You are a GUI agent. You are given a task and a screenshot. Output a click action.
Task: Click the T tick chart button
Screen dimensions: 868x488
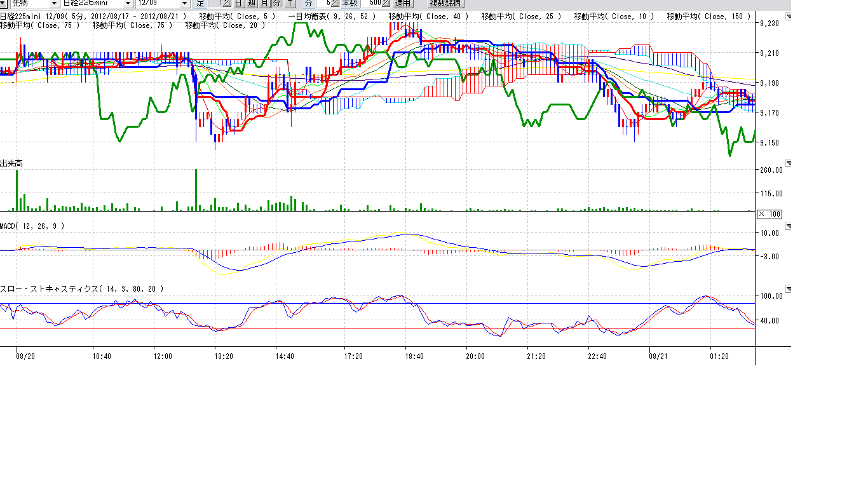(x=290, y=3)
